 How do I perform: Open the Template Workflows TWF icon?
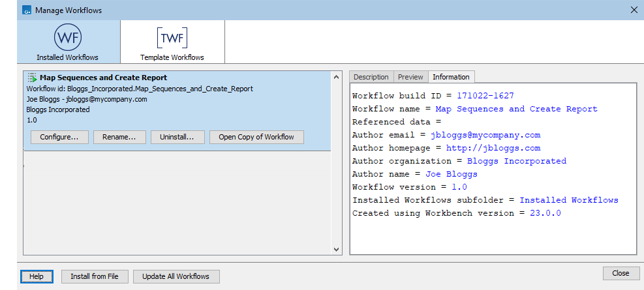pos(172,37)
